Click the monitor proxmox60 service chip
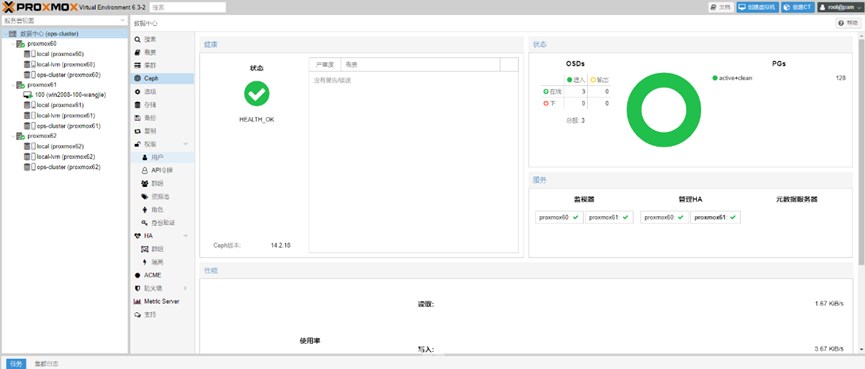865x369 pixels. pos(559,217)
